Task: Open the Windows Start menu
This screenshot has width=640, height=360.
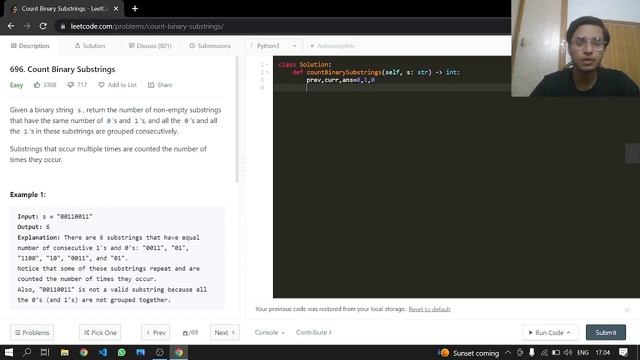Action: 9,352
